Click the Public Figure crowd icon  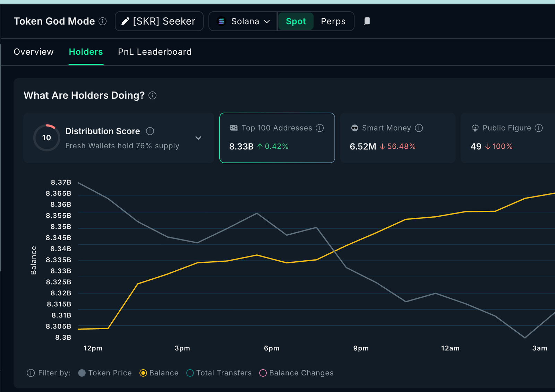[x=475, y=128]
